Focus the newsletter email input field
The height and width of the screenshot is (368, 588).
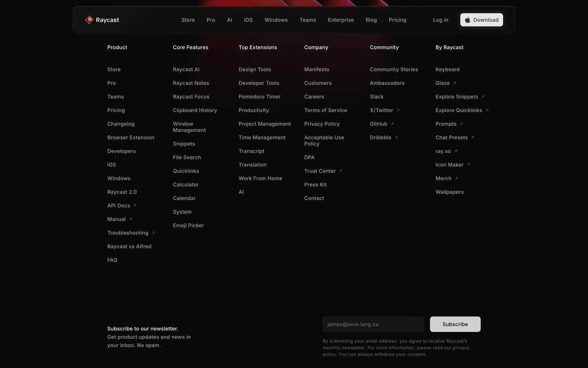click(373, 324)
